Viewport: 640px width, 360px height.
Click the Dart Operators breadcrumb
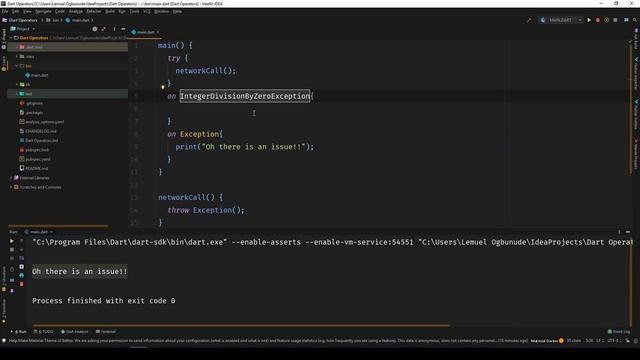pos(20,20)
